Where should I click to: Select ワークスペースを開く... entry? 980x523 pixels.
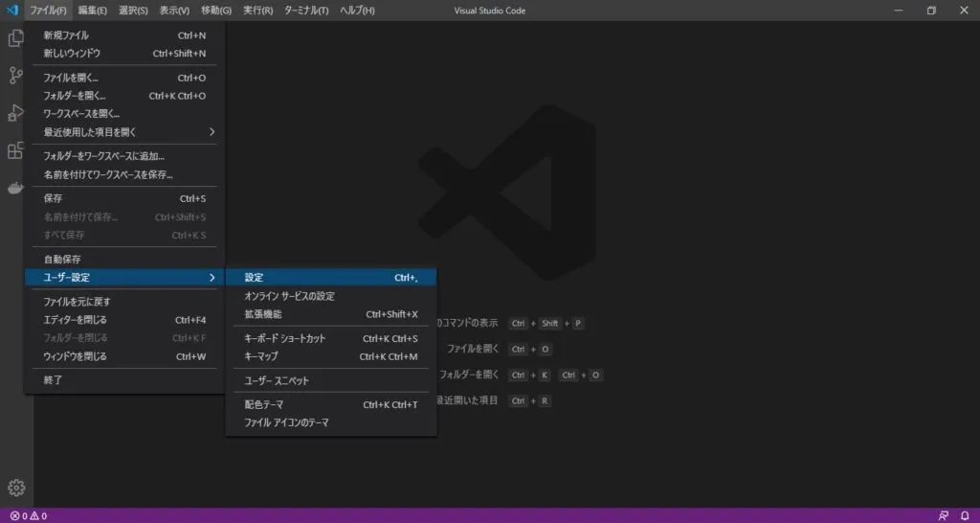(124, 115)
